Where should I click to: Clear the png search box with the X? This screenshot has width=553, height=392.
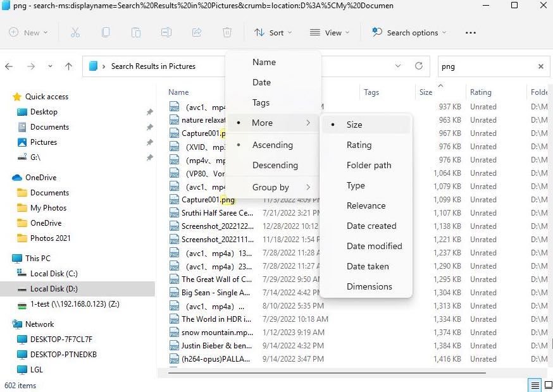click(x=541, y=66)
